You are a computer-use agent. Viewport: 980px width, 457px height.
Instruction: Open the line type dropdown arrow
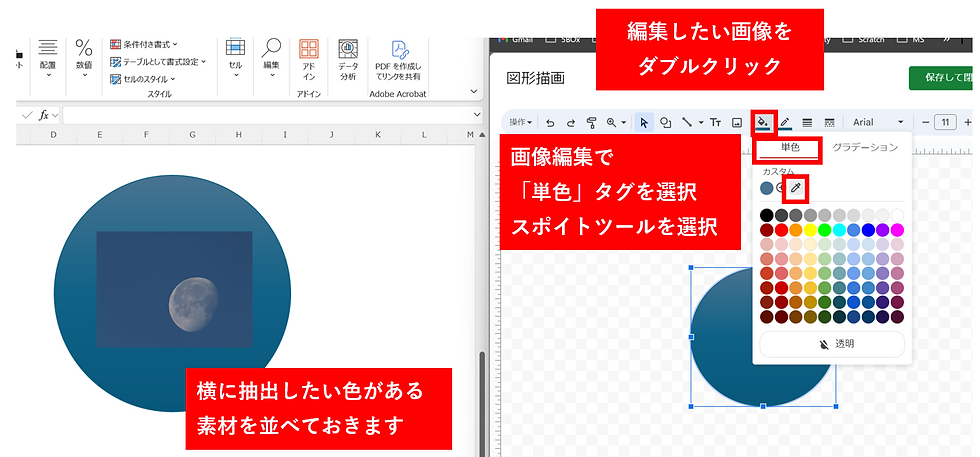tap(701, 123)
